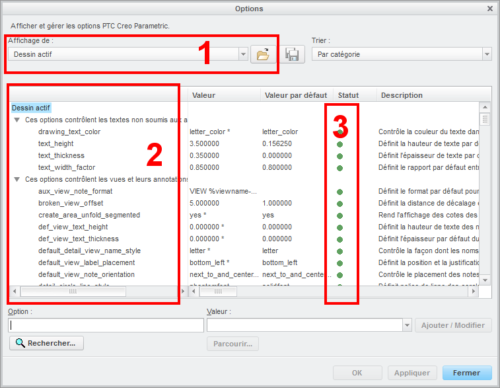
Task: Click the Appliquer button
Action: (x=412, y=373)
